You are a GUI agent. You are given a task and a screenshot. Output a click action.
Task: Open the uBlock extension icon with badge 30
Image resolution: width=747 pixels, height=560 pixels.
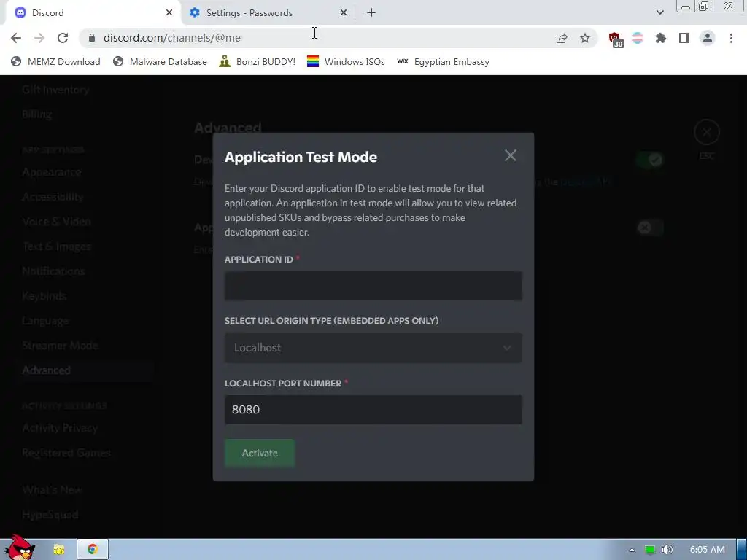point(615,39)
